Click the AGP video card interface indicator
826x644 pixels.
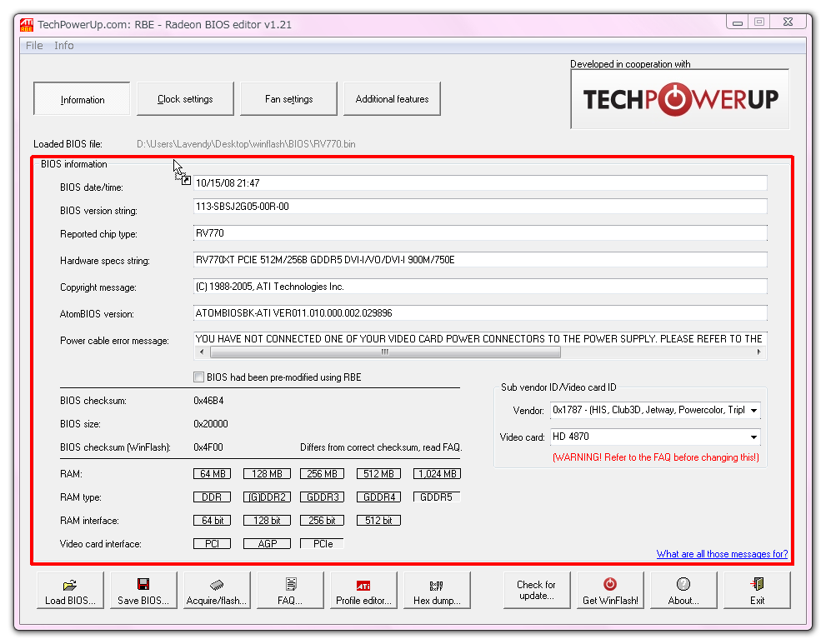tap(267, 543)
